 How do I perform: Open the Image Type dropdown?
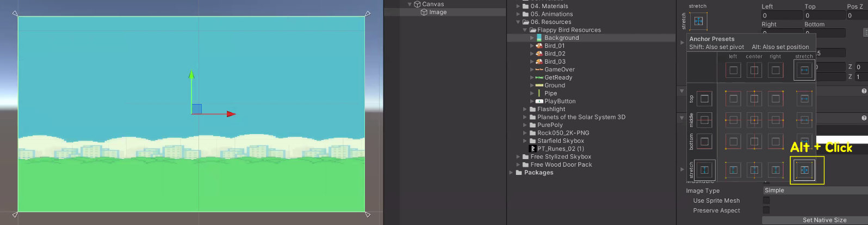(815, 191)
